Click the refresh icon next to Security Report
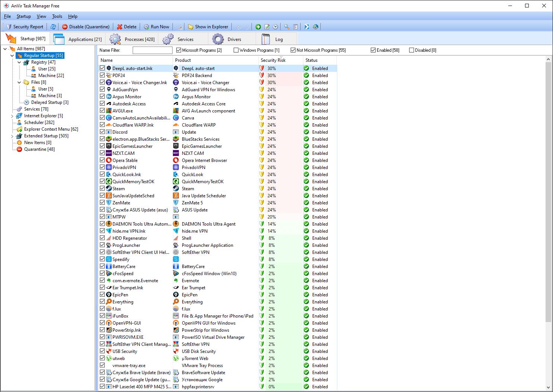Viewport: 553px width, 392px height. [53, 27]
